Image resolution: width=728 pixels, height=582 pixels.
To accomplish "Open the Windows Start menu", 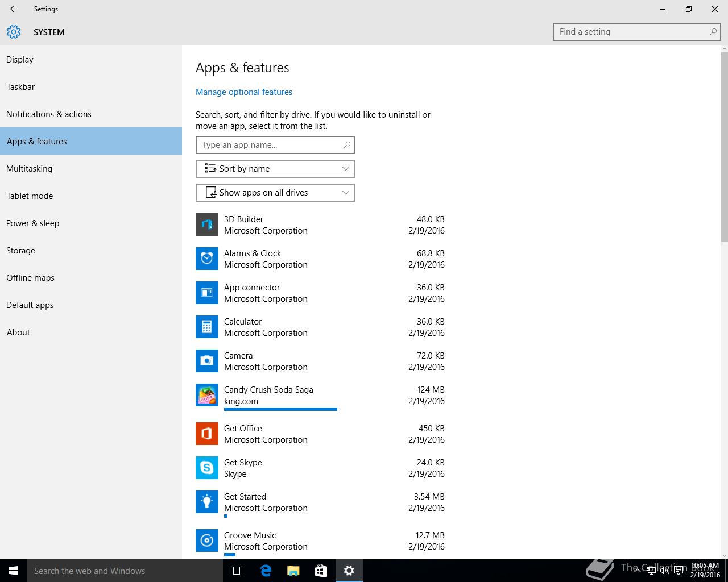I will (x=14, y=571).
